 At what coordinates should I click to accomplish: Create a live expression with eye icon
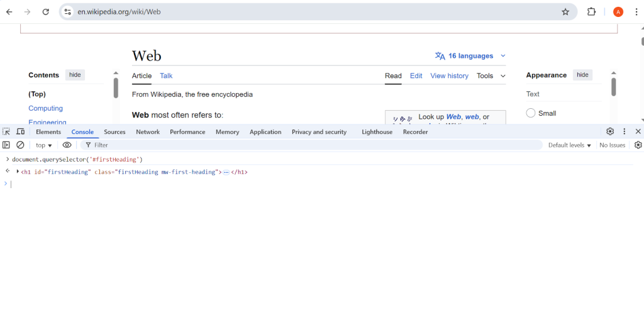pos(67,145)
